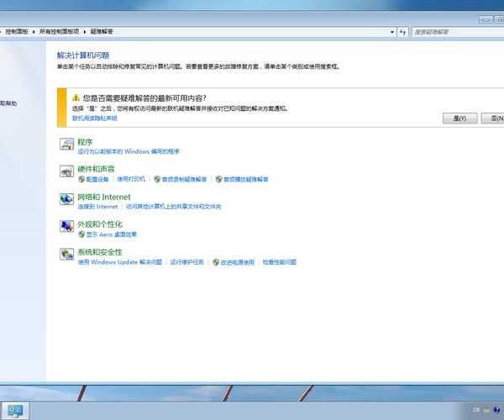Open the address bar history dropdown arrow

[391, 32]
